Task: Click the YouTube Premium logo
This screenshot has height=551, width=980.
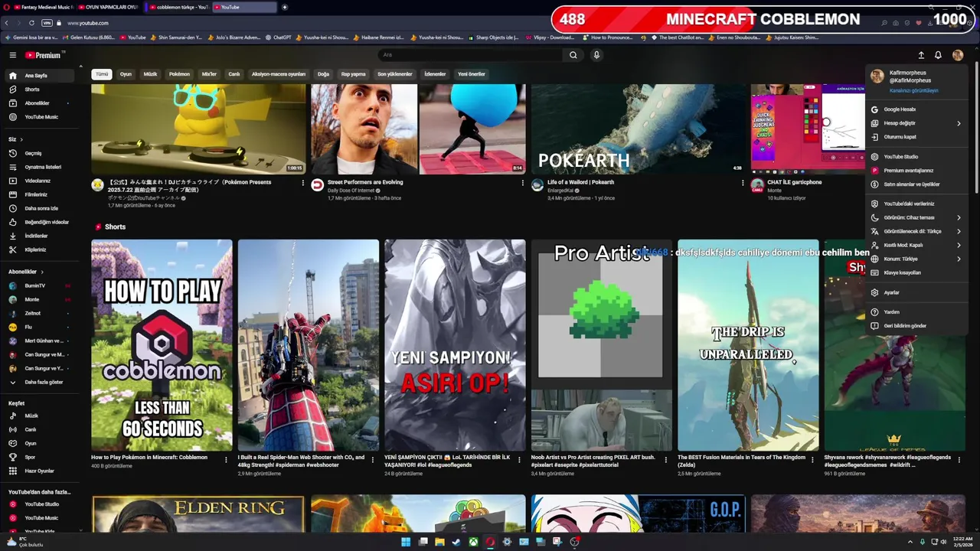Action: pos(43,55)
